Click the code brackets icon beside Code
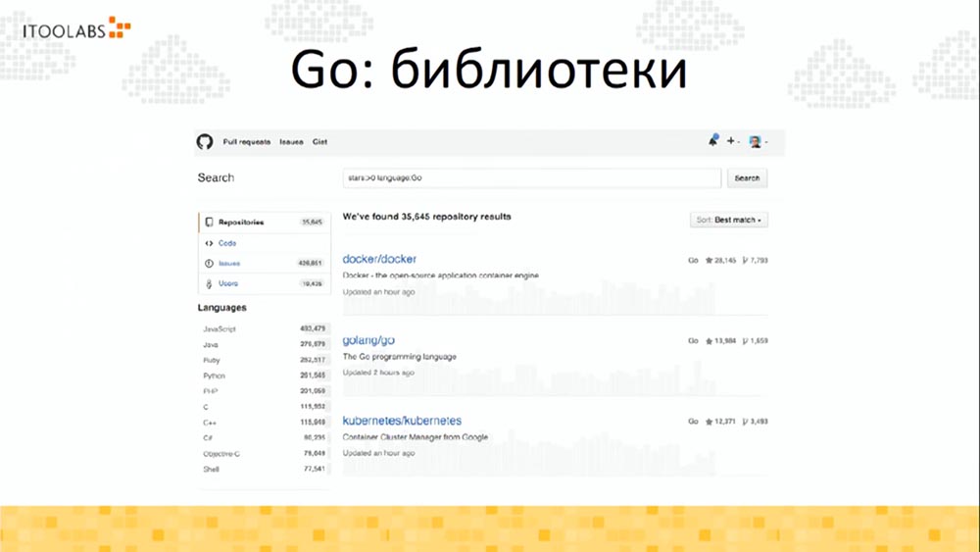 pyautogui.click(x=209, y=243)
